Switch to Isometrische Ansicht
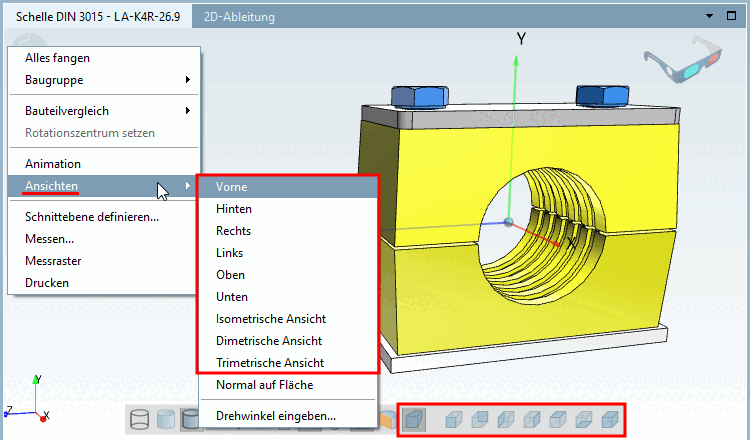 coord(288,319)
